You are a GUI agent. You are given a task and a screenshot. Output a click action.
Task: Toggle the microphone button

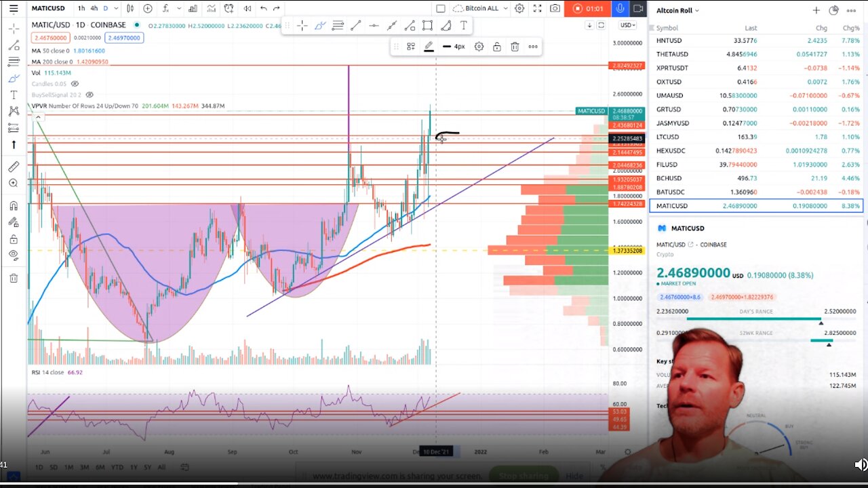pyautogui.click(x=620, y=8)
